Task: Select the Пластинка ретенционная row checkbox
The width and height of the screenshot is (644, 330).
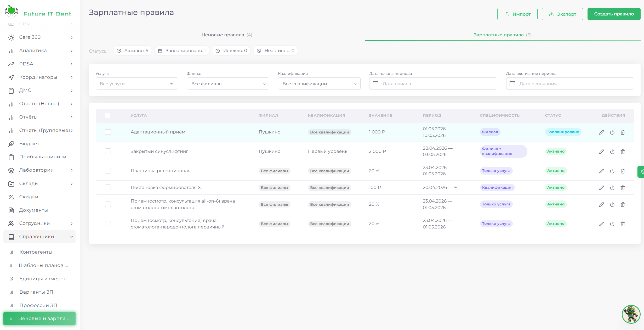Action: click(108, 171)
